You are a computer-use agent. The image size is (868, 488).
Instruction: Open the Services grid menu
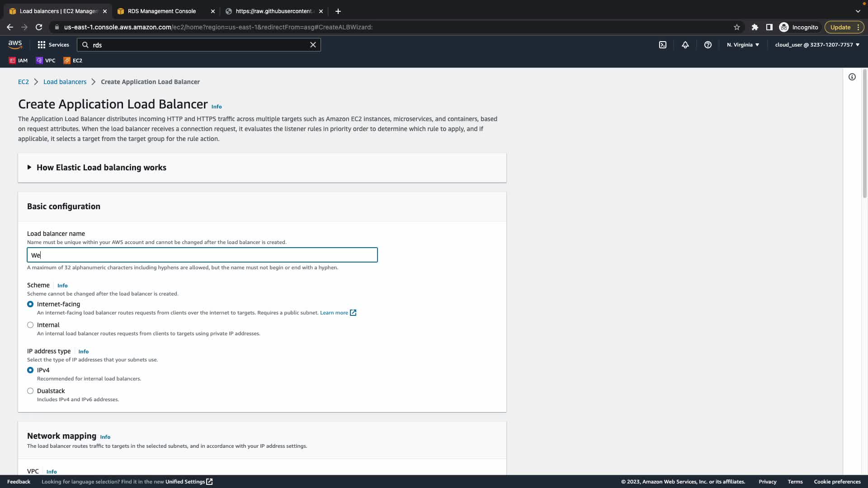tap(53, 45)
